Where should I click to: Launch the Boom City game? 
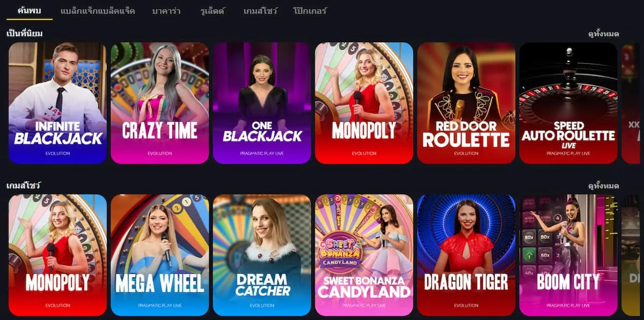(568, 255)
